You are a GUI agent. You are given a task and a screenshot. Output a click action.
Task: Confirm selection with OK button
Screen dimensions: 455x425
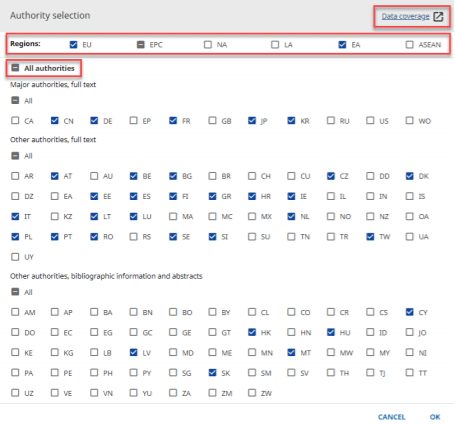point(435,417)
